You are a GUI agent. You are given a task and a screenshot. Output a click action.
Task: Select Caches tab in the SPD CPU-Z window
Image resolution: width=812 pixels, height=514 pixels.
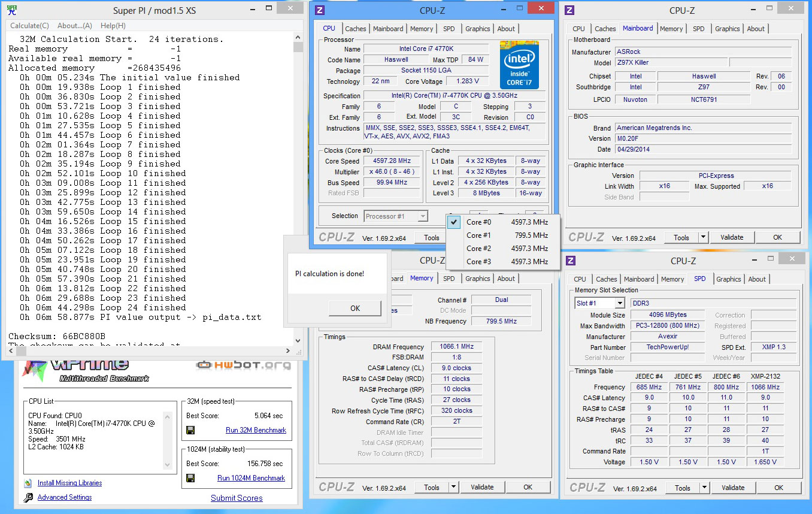pyautogui.click(x=607, y=279)
